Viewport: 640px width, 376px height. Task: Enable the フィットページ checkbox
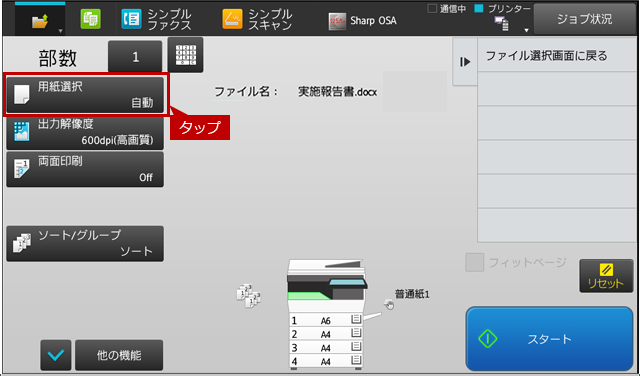[474, 262]
